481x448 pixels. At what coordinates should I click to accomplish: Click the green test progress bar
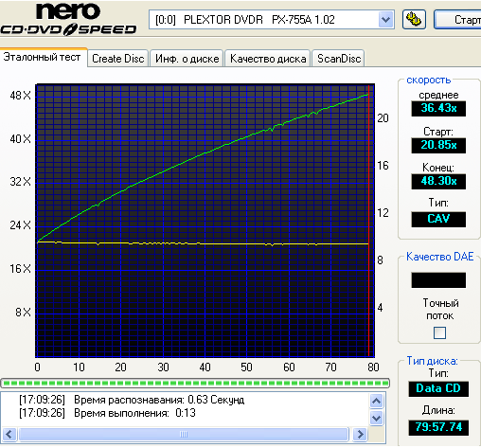[195, 384]
